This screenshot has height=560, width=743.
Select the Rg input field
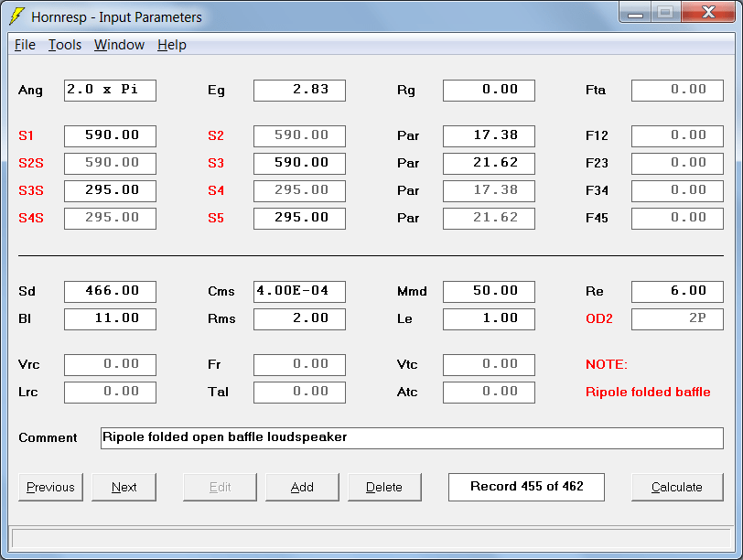[489, 91]
